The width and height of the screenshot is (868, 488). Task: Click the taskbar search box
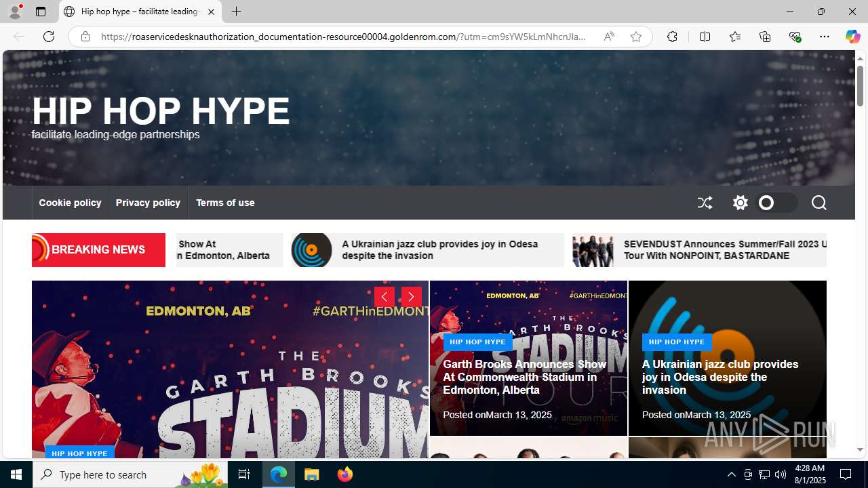pyautogui.click(x=129, y=474)
